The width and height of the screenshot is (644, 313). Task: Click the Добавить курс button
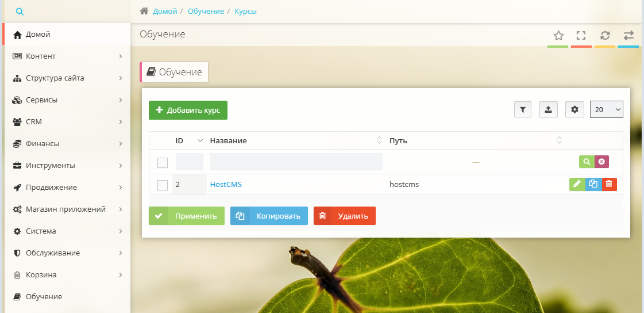[x=188, y=110]
